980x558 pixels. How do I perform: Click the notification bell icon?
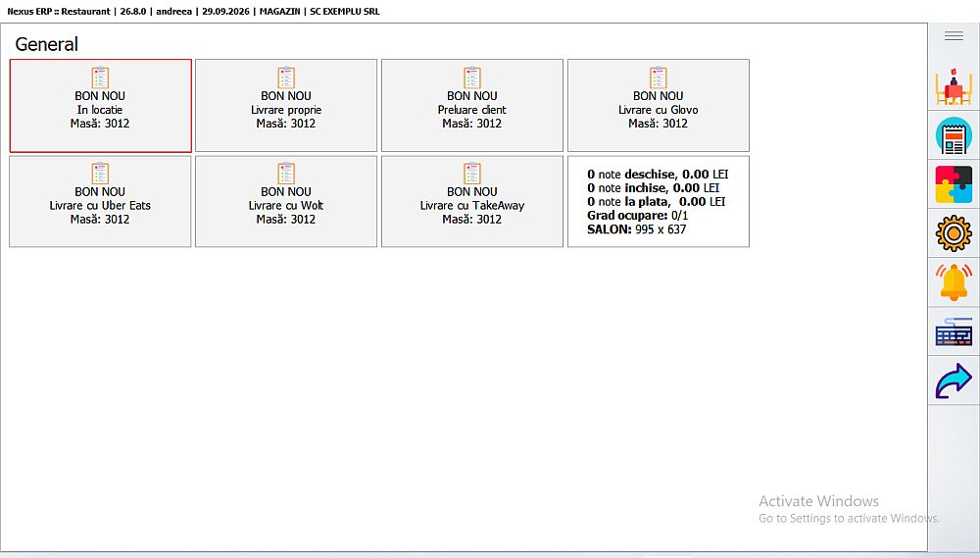954,282
